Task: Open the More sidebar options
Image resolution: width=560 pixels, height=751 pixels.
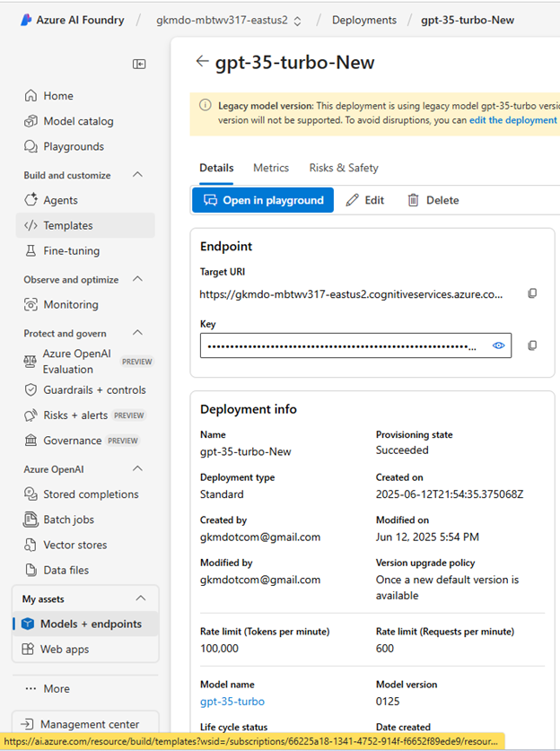Action: point(56,688)
